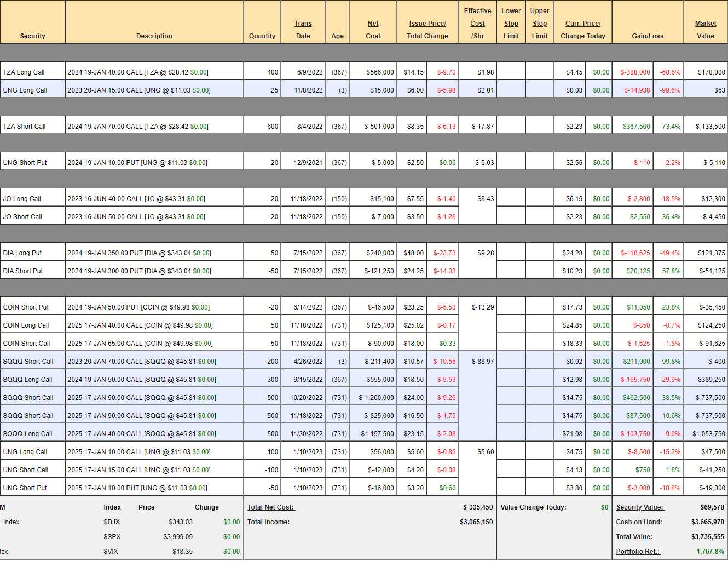This screenshot has width=728, height=561.
Task: Open the Total Net Cost label
Action: tap(270, 507)
